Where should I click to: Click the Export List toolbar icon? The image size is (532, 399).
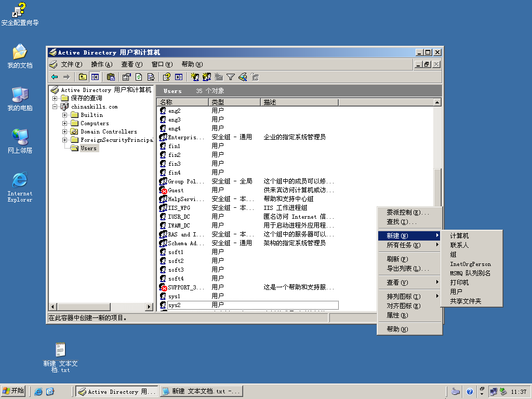151,77
